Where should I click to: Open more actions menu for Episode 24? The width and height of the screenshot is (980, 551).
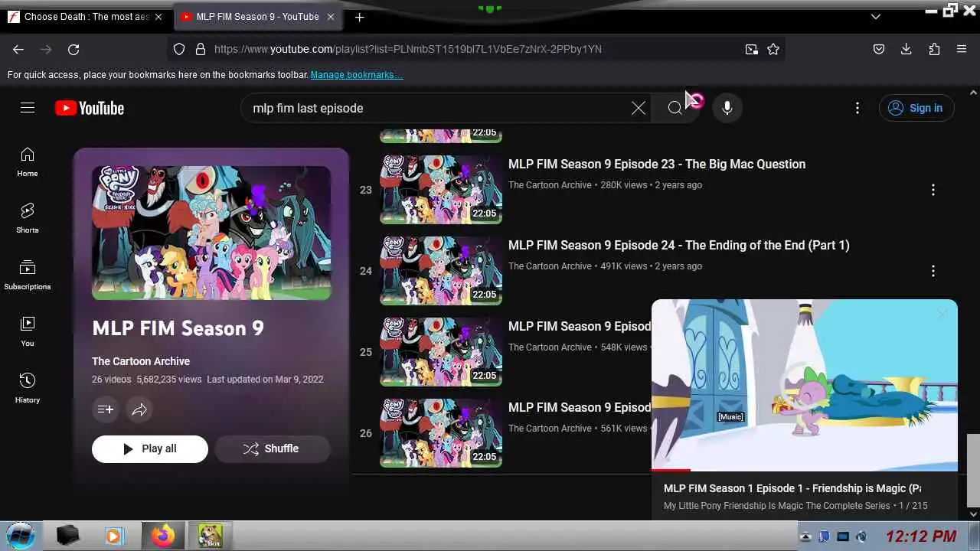(933, 271)
